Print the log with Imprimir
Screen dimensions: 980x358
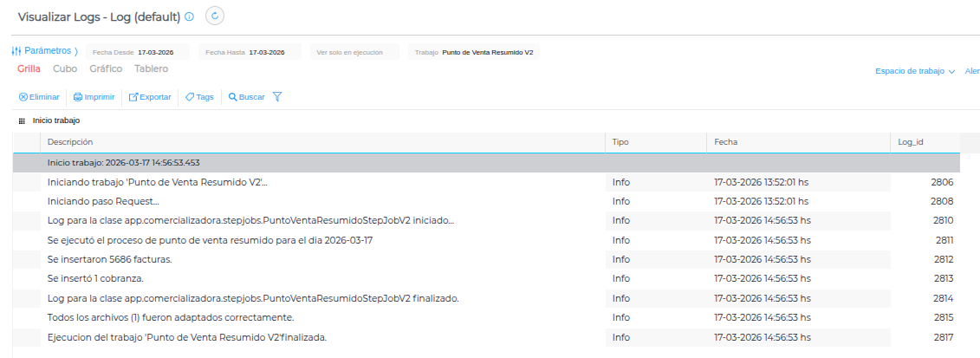coord(94,97)
